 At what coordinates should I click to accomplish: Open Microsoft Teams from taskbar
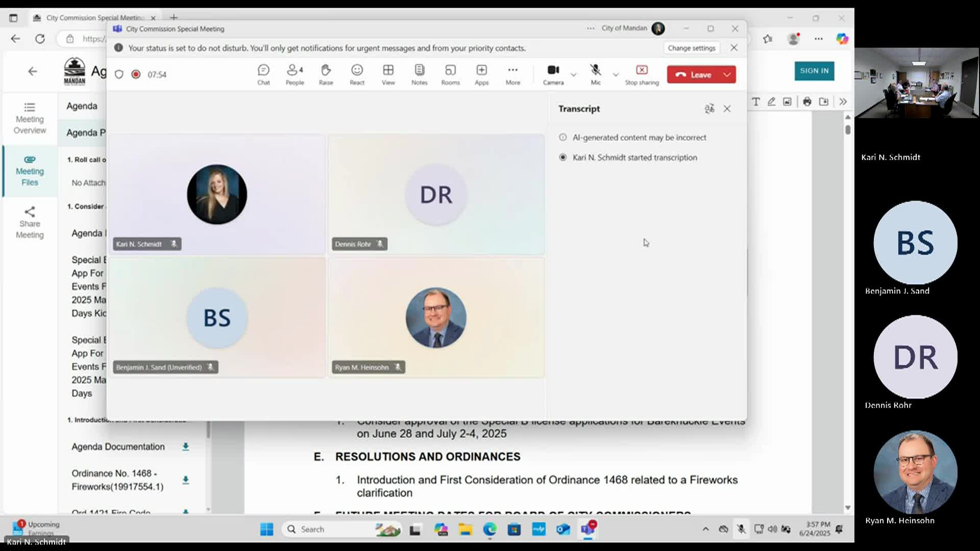587,530
